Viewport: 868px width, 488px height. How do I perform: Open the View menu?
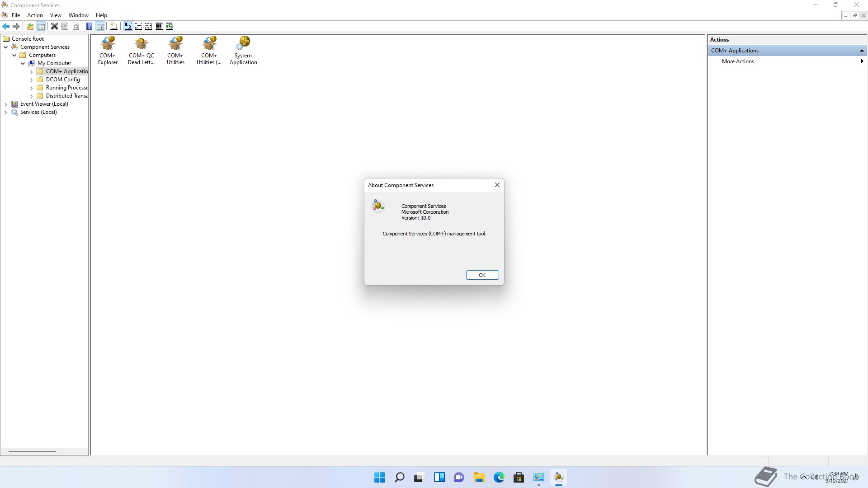tap(56, 15)
